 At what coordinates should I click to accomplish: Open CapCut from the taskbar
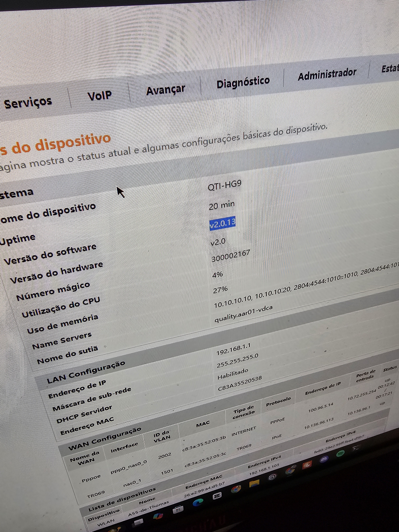tap(217, 496)
